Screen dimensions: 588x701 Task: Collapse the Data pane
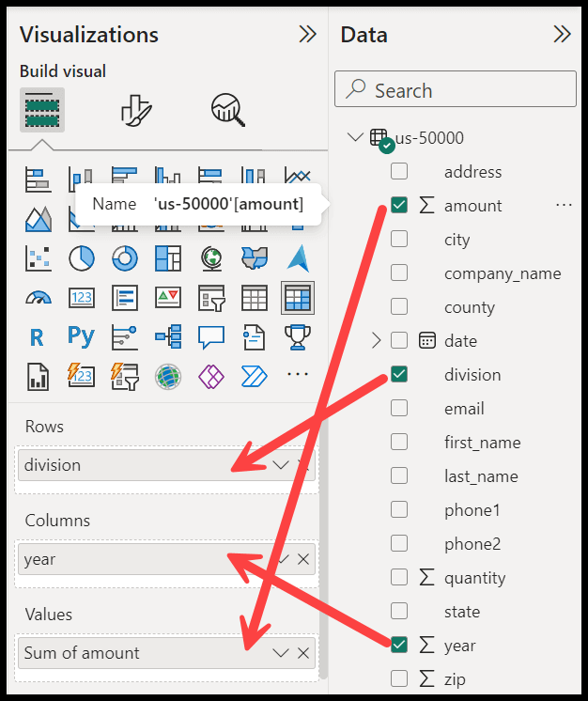click(562, 34)
